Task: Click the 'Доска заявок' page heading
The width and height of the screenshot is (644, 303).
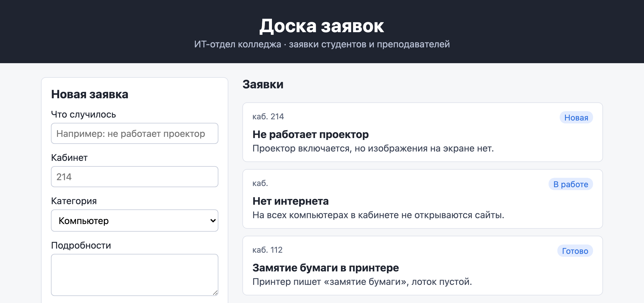Action: [322, 26]
